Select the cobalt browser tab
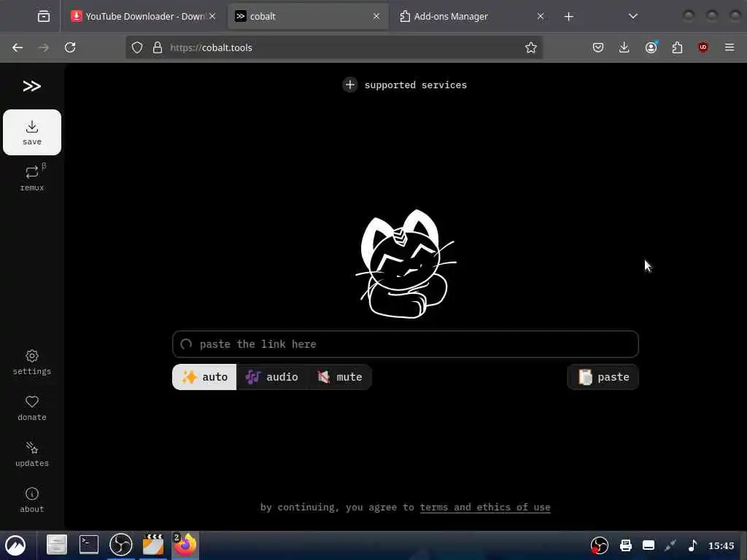Screen dimensions: 747x560 tap(307, 16)
